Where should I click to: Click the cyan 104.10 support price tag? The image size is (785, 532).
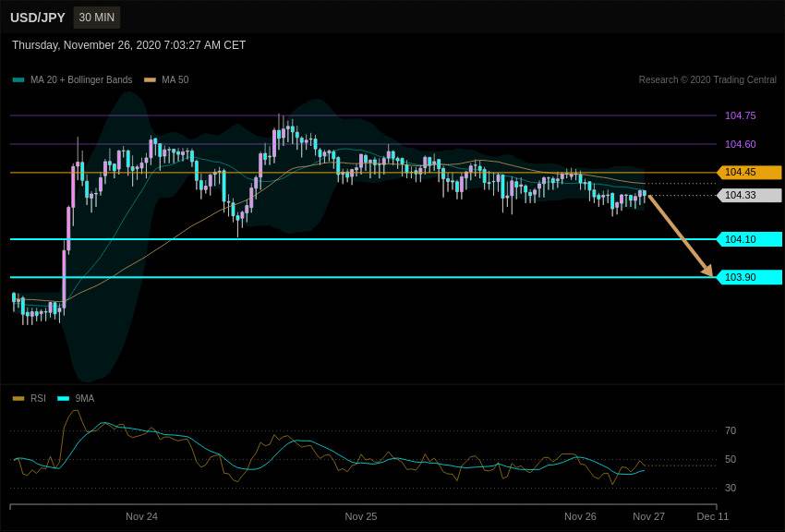[749, 239]
